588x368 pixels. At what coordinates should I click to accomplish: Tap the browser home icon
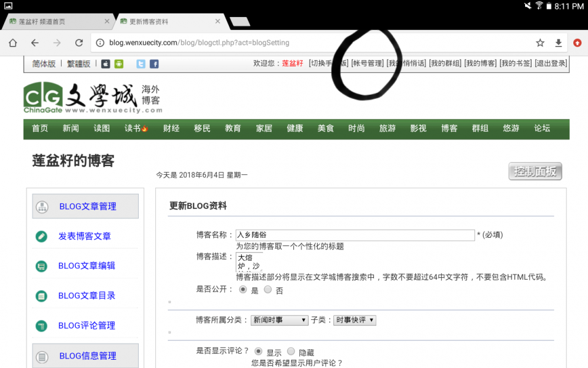click(x=13, y=43)
